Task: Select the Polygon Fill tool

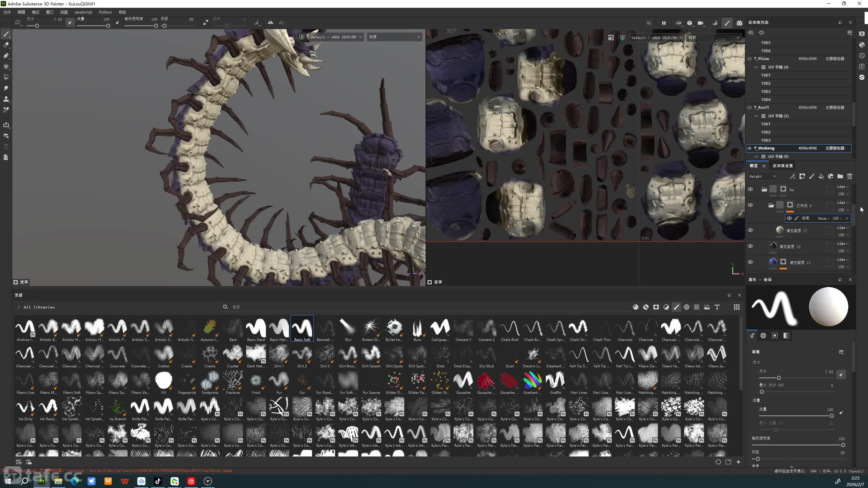Action: 6,77
